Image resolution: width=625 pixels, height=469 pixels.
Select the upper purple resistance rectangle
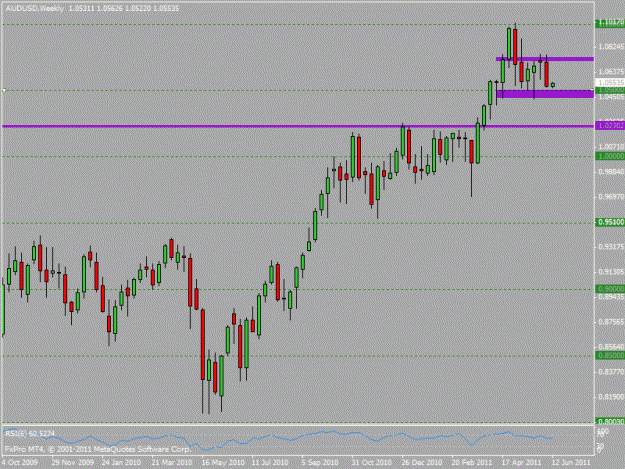pyautogui.click(x=545, y=59)
